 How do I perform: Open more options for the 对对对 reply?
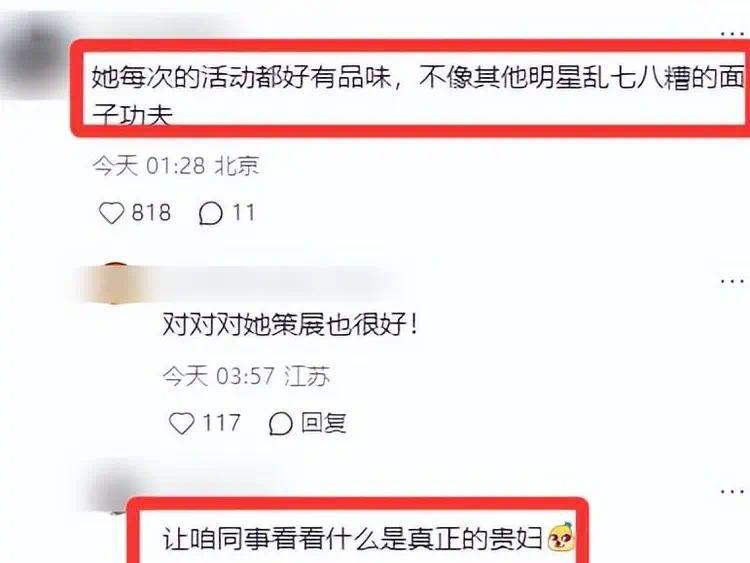point(733,281)
